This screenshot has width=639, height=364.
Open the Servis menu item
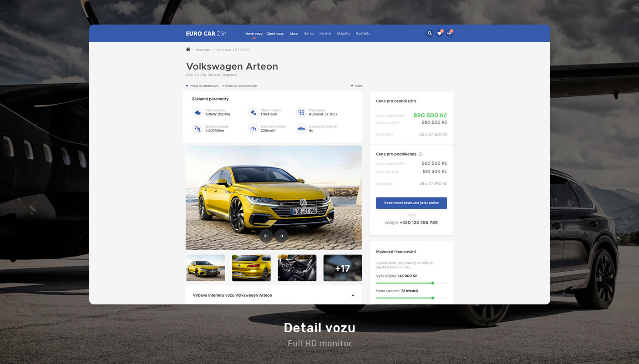coord(309,34)
